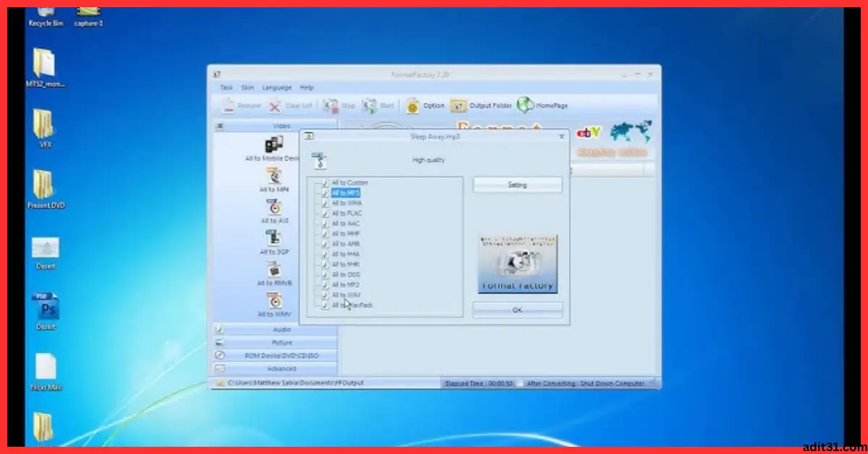
Task: Open the Task menu
Action: [227, 87]
